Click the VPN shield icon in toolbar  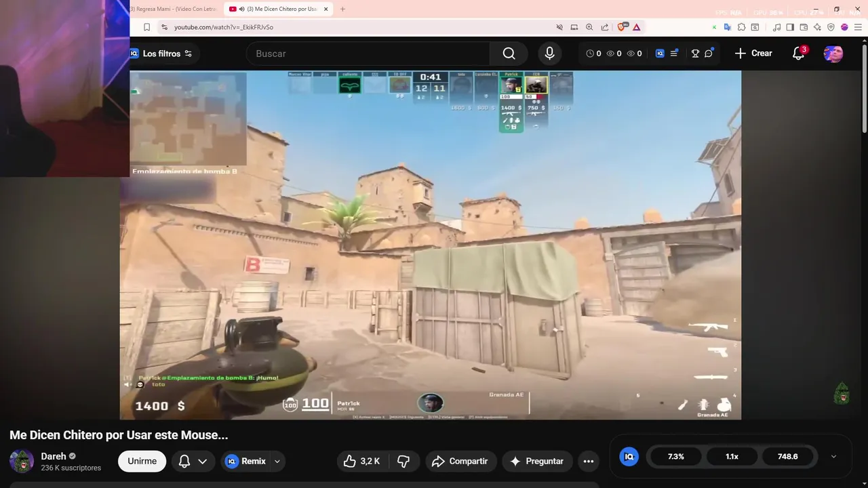[x=831, y=27]
